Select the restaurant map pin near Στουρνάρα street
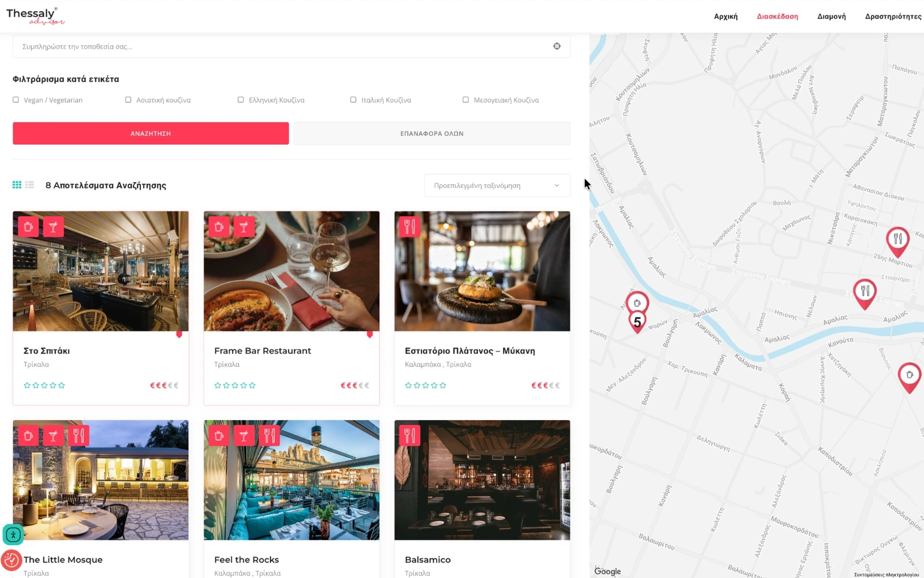The height and width of the screenshot is (578, 924). click(865, 293)
